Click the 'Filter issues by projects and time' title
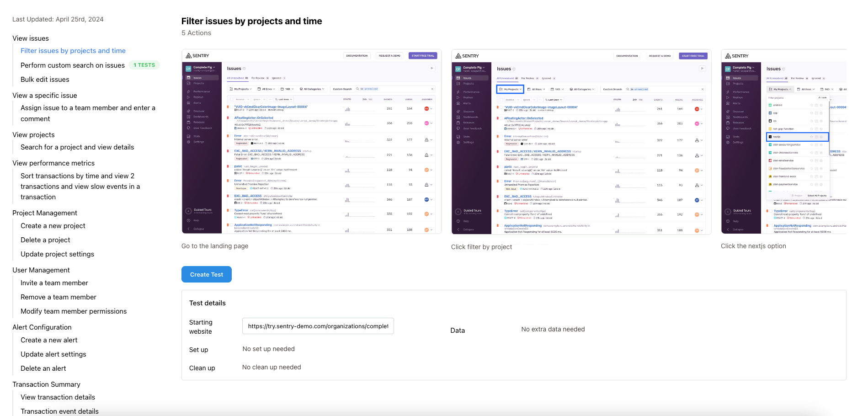The height and width of the screenshot is (416, 868). pos(252,21)
